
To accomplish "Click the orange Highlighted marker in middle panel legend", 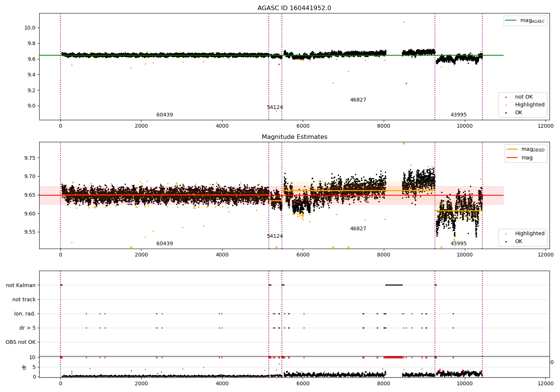I will coord(506,234).
